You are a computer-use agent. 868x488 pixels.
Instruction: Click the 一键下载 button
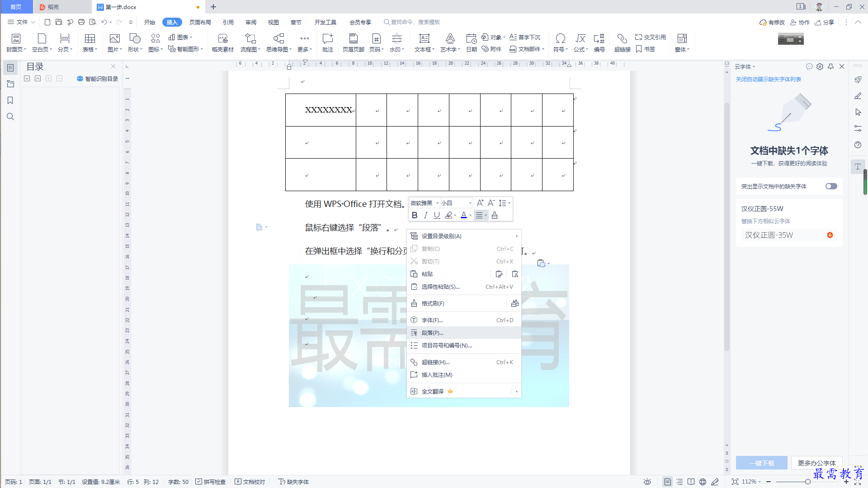[x=762, y=463]
